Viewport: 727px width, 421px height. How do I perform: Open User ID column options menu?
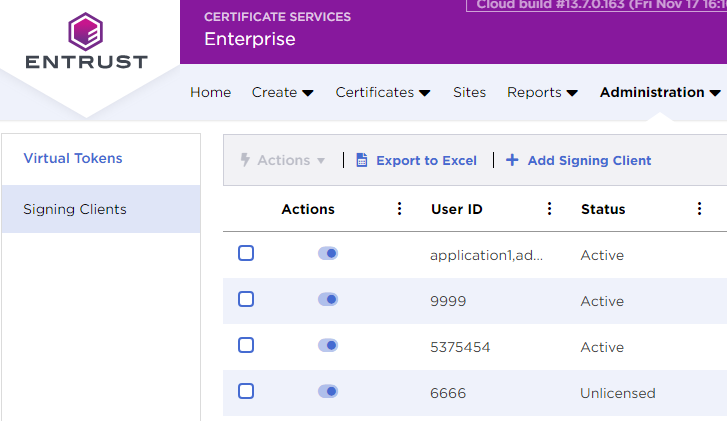[x=549, y=209]
